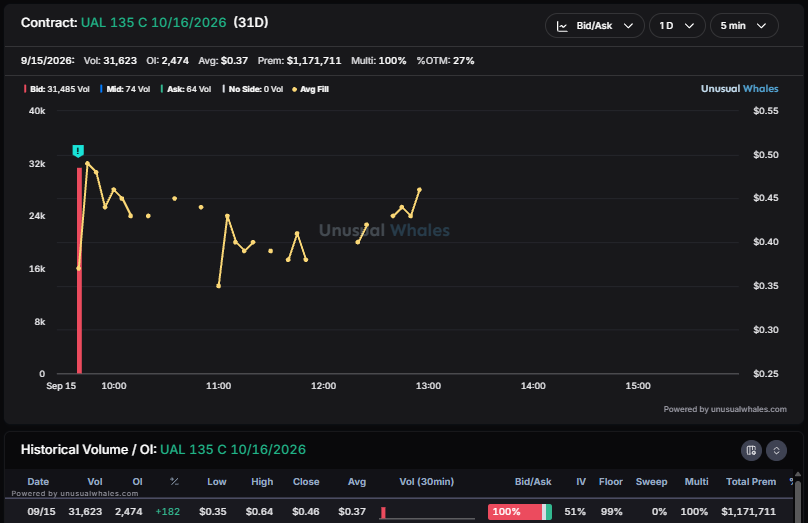
Task: Sort table by Vol column header
Action: click(95, 482)
